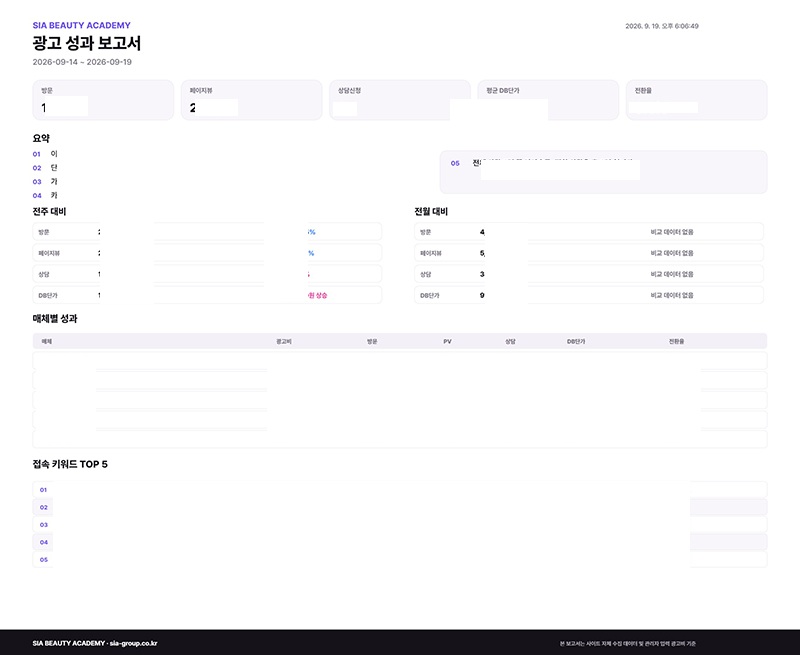
Task: Click the 평균 DB단가 card label
Action: point(503,90)
